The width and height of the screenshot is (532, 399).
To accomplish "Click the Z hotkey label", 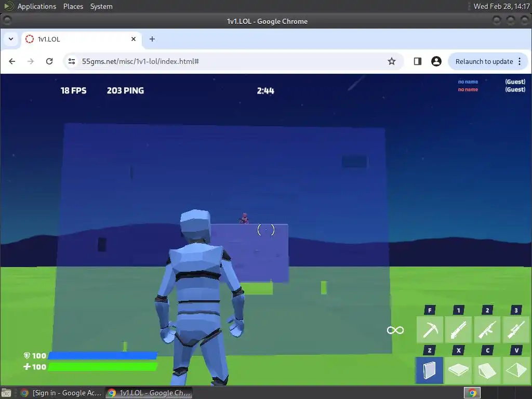I will [x=430, y=351].
